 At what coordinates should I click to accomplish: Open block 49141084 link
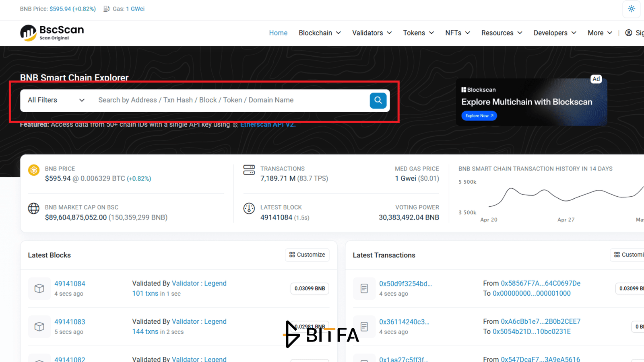point(70,284)
